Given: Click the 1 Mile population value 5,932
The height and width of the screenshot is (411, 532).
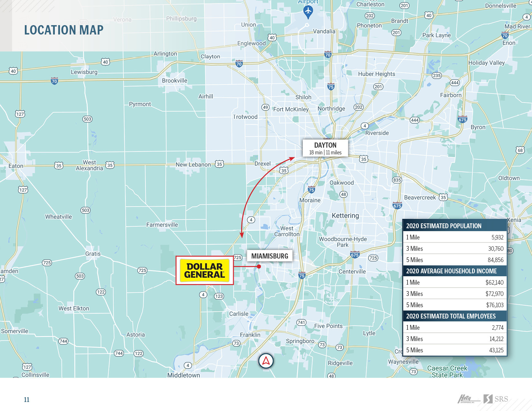Looking at the screenshot, I should tap(497, 237).
